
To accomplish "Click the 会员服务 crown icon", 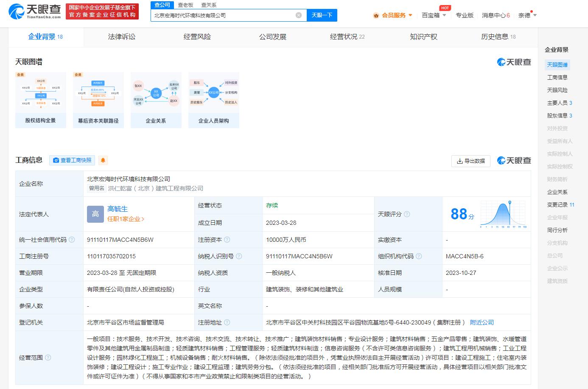I will pyautogui.click(x=376, y=16).
